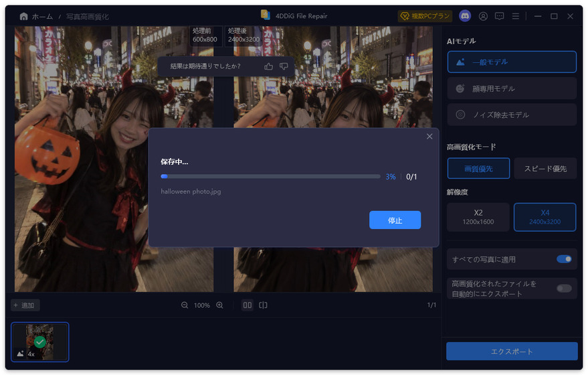Open the hamburger menu icon
The width and height of the screenshot is (588, 375).
[x=516, y=16]
